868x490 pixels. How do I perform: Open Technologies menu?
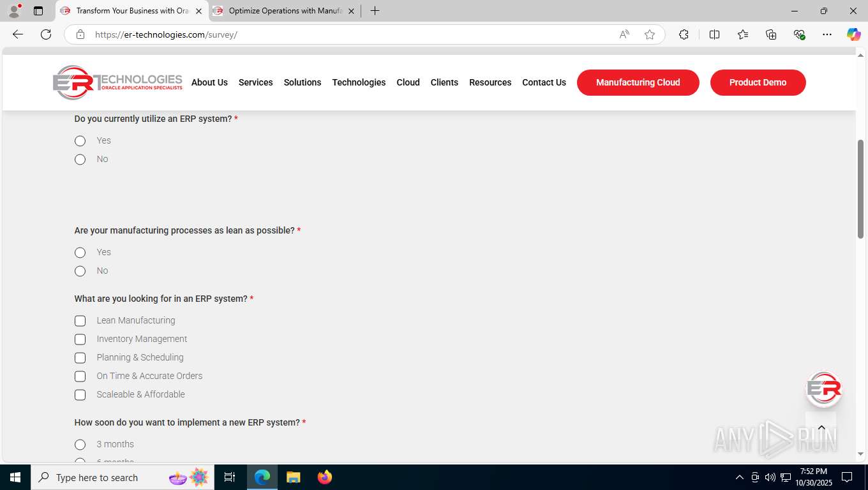click(x=359, y=82)
